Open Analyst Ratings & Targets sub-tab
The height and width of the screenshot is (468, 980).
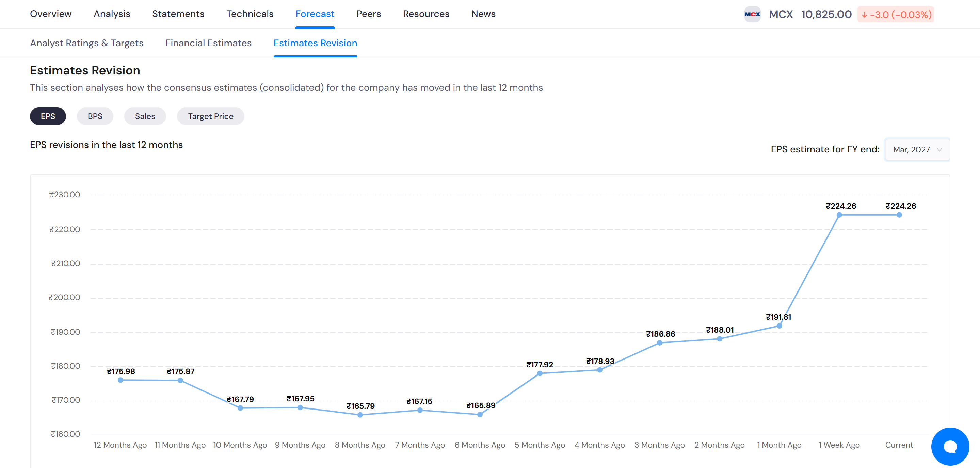[87, 43]
